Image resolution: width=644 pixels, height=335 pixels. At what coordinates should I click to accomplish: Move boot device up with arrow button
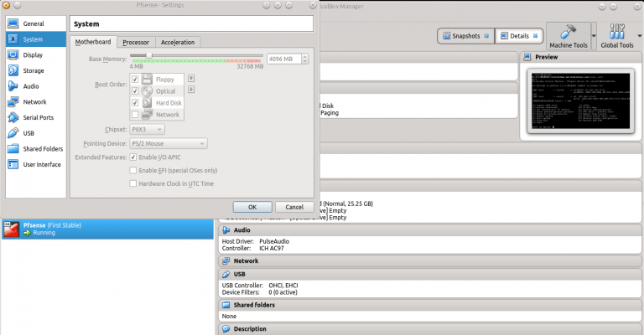(191, 79)
